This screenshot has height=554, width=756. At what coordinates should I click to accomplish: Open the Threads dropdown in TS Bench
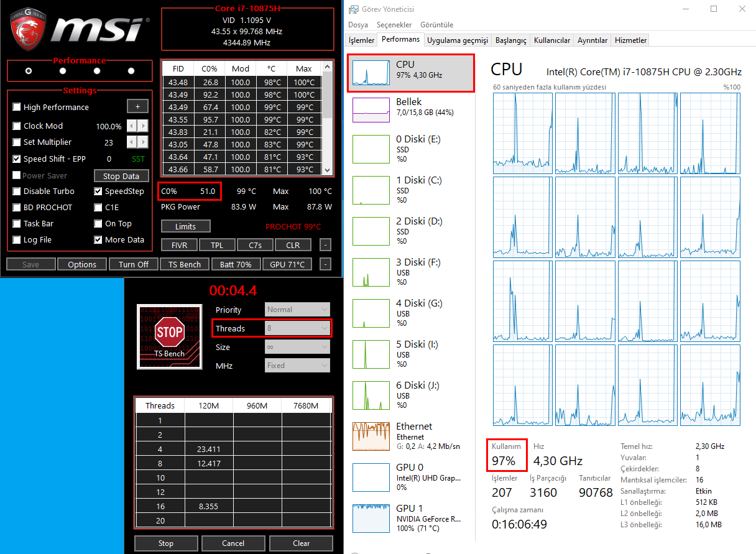point(298,328)
